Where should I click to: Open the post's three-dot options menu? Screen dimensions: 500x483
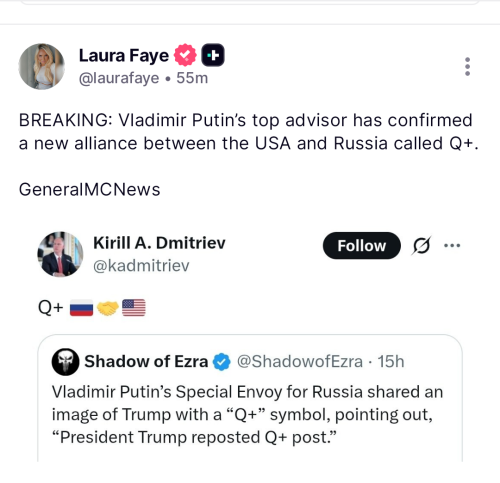point(467,66)
